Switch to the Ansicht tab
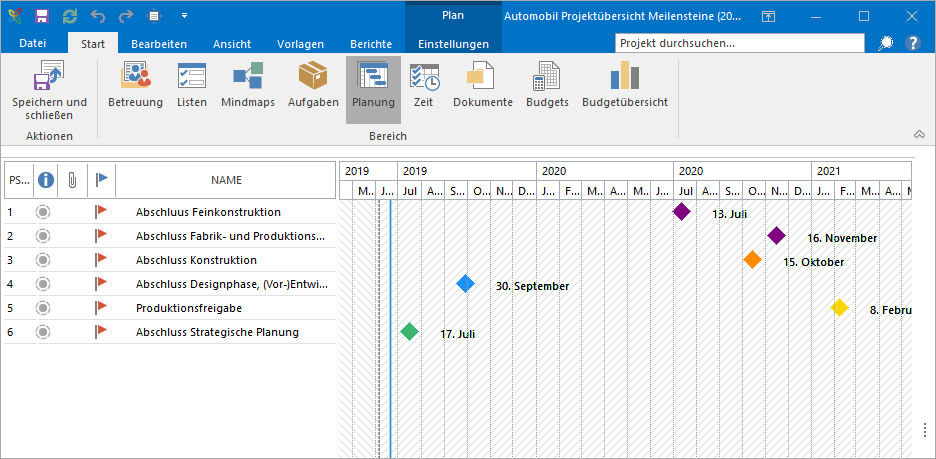Viewport: 936px width, 459px height. click(232, 44)
